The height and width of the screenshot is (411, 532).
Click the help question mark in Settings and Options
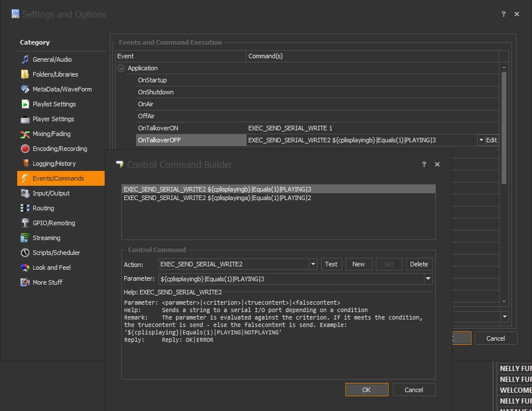(503, 14)
